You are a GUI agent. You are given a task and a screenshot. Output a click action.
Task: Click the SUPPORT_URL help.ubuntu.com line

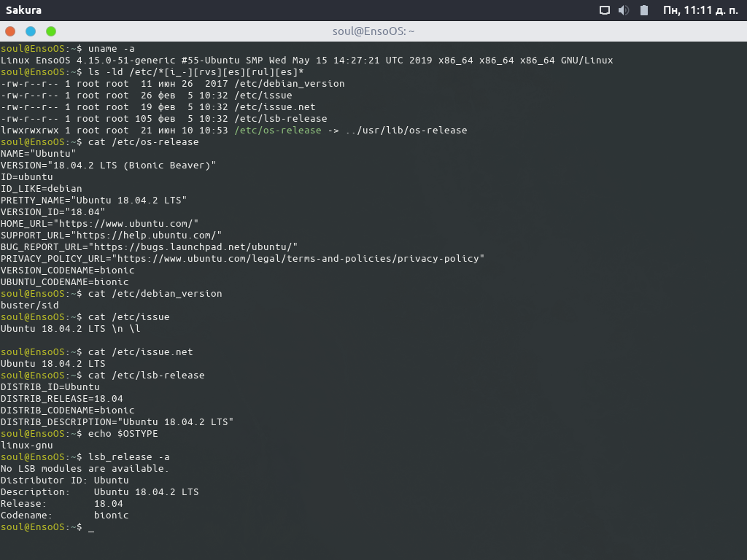pyautogui.click(x=111, y=236)
